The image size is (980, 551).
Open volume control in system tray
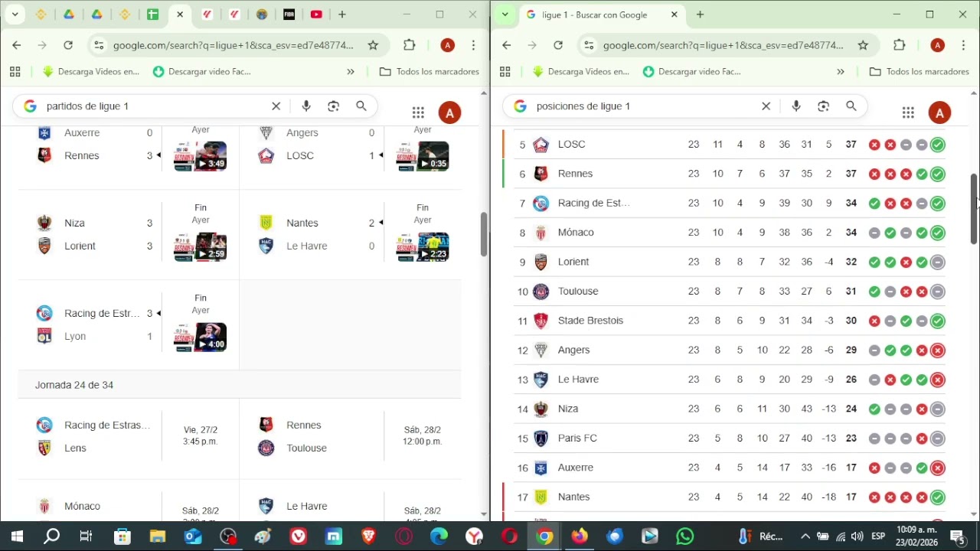pyautogui.click(x=857, y=536)
